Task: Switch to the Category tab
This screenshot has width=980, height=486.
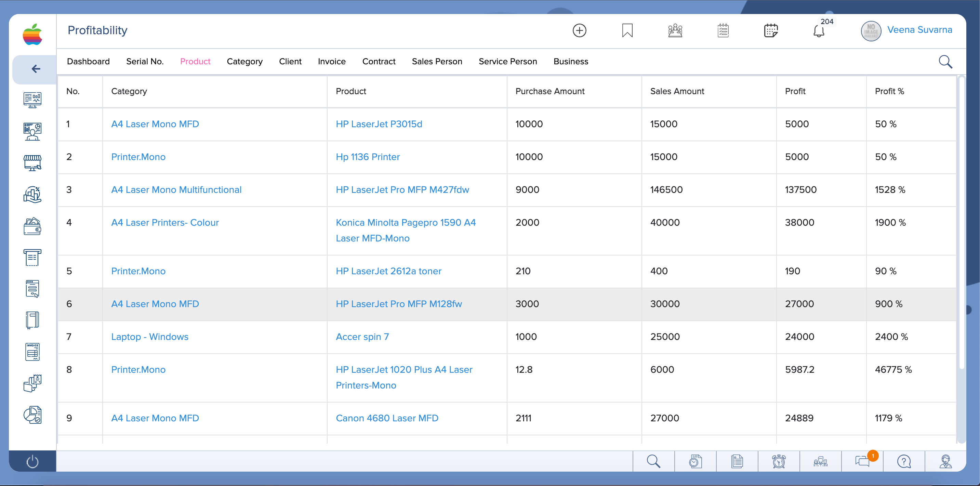Action: (244, 62)
